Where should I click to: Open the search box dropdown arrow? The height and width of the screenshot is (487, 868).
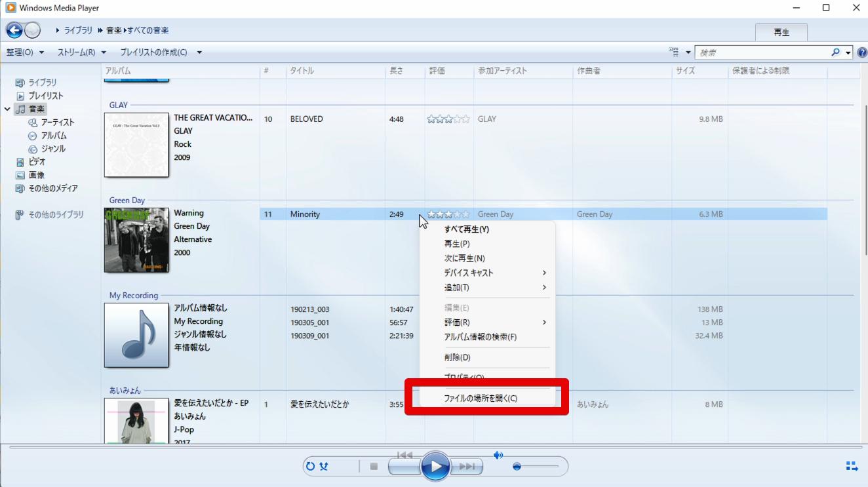tap(848, 52)
